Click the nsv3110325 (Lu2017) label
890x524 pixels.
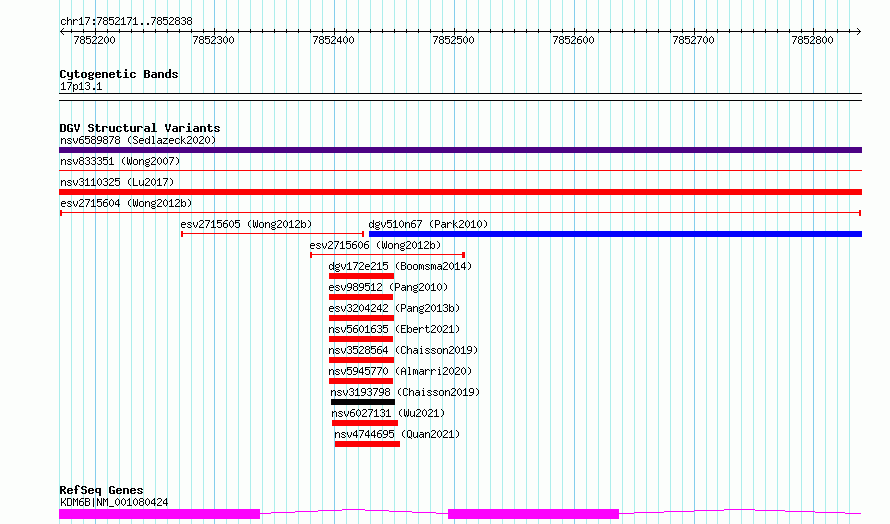click(x=117, y=182)
